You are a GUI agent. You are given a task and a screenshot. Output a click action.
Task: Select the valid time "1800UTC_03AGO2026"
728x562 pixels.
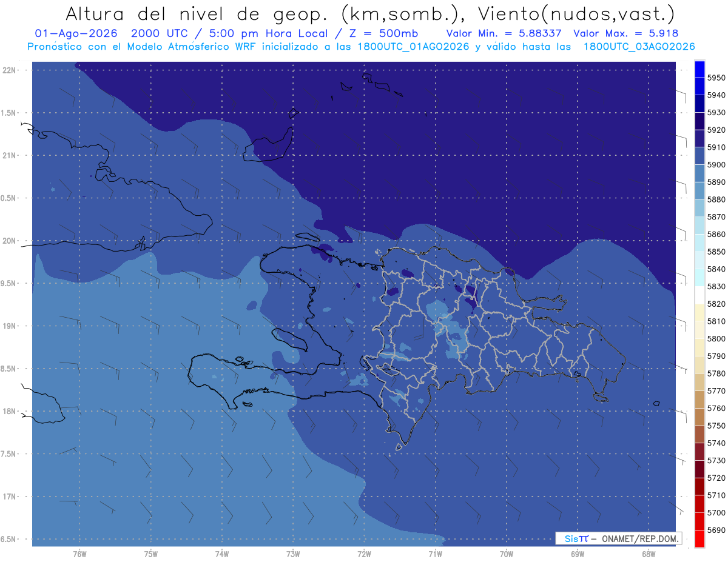click(639, 46)
